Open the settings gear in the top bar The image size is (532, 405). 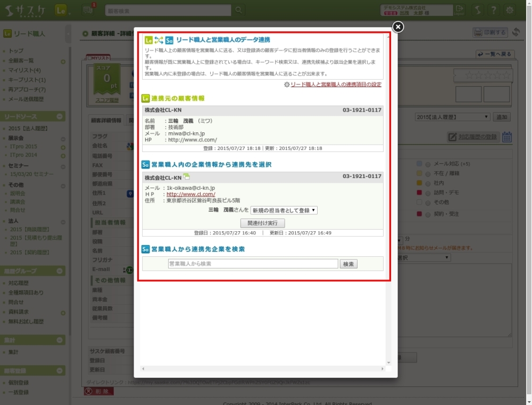point(510,10)
